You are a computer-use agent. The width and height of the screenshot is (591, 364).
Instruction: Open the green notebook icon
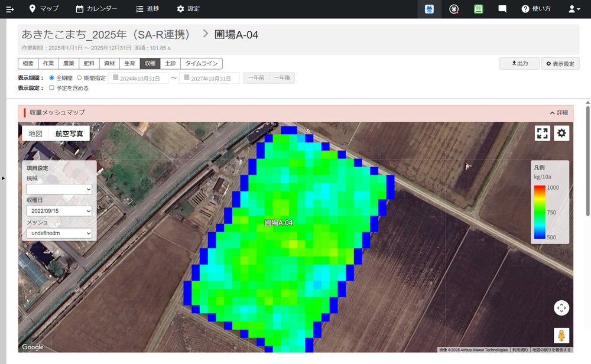pyautogui.click(x=478, y=9)
